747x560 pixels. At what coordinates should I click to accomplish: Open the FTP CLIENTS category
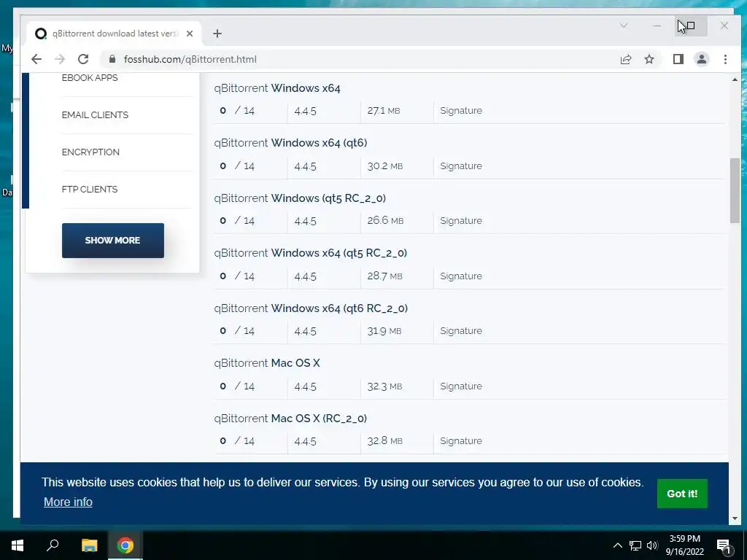pyautogui.click(x=90, y=189)
